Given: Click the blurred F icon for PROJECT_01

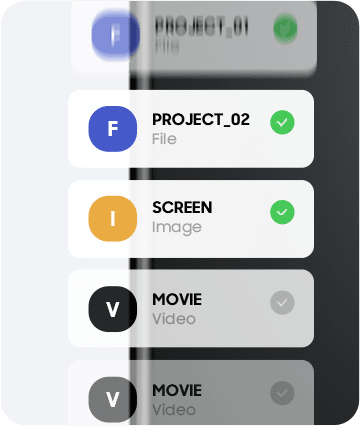Looking at the screenshot, I should point(115,33).
